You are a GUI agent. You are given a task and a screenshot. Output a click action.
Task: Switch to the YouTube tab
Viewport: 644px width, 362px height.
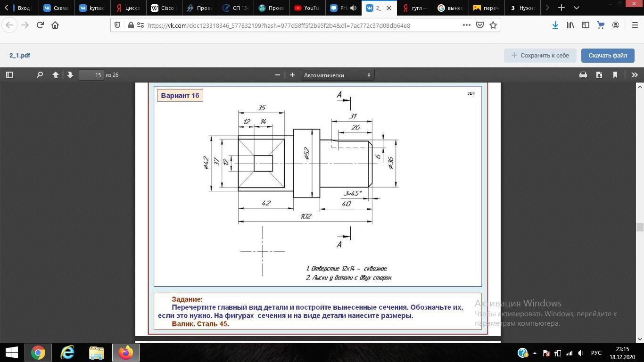[x=307, y=8]
